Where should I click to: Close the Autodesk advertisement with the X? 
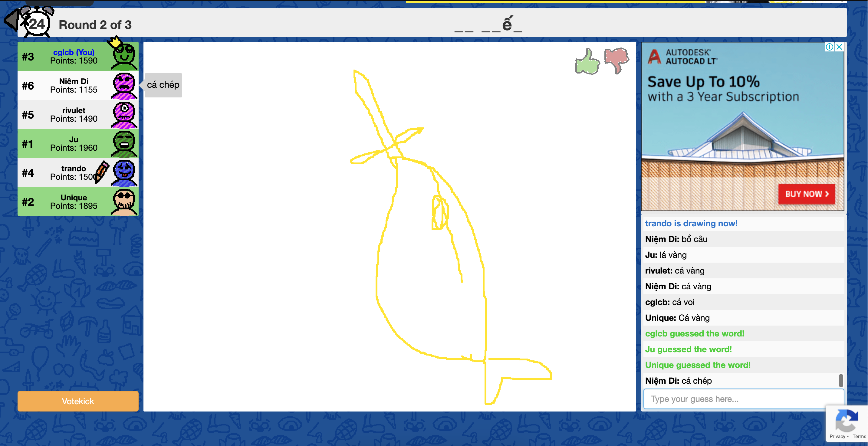pos(839,47)
